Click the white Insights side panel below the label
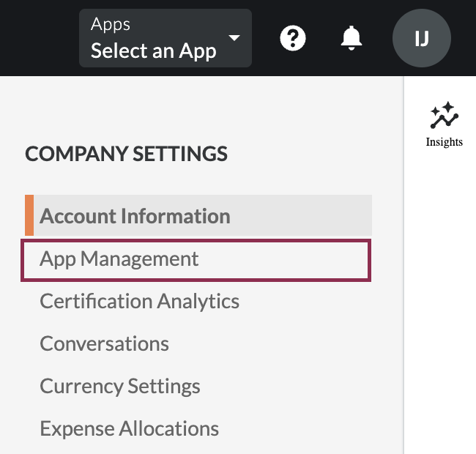The image size is (476, 454). tap(439, 293)
